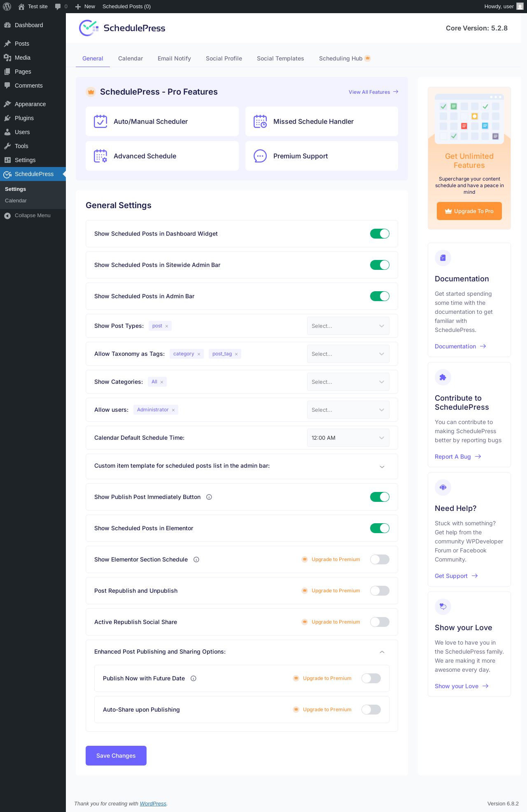527x812 pixels.
Task: Click the info icon next to Publish Post Immediately
Action: pos(209,497)
